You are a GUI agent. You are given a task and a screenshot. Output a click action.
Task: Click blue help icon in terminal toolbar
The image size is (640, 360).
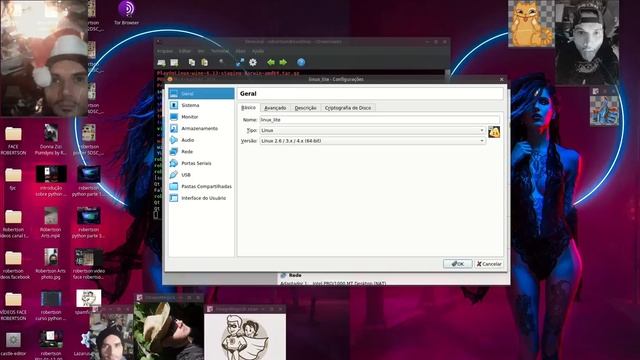click(x=301, y=62)
